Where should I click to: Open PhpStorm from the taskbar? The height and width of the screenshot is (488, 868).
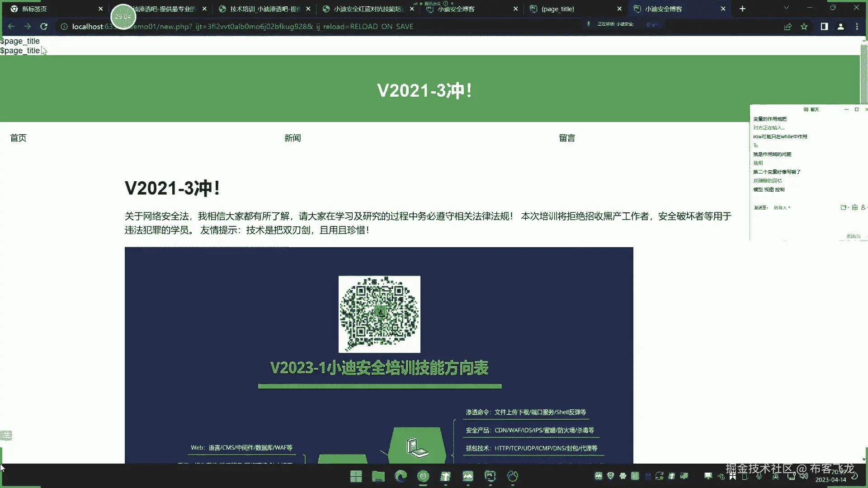click(490, 476)
